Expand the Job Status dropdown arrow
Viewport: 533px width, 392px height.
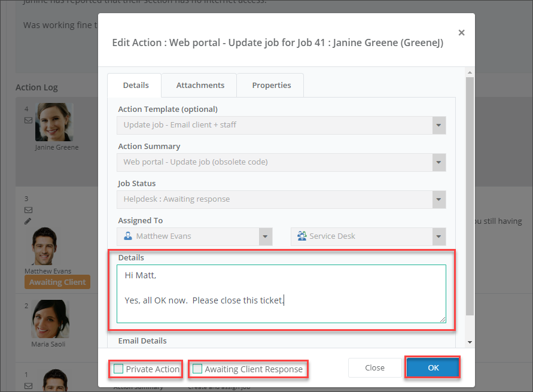pyautogui.click(x=439, y=199)
